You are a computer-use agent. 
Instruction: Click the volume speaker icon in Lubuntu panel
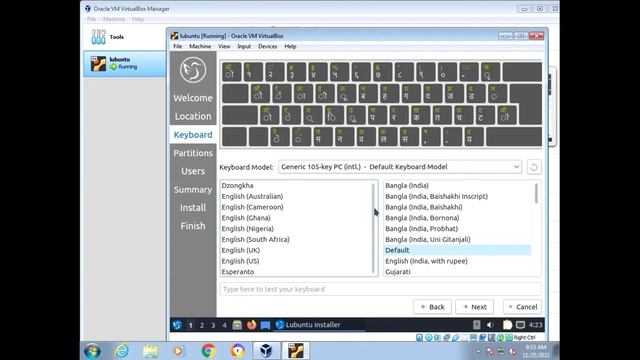[490, 325]
